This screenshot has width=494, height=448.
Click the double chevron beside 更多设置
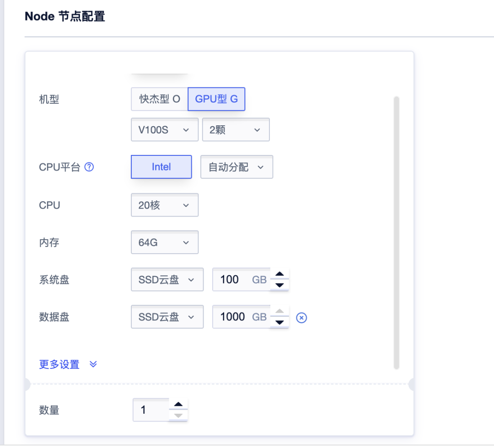tap(93, 364)
